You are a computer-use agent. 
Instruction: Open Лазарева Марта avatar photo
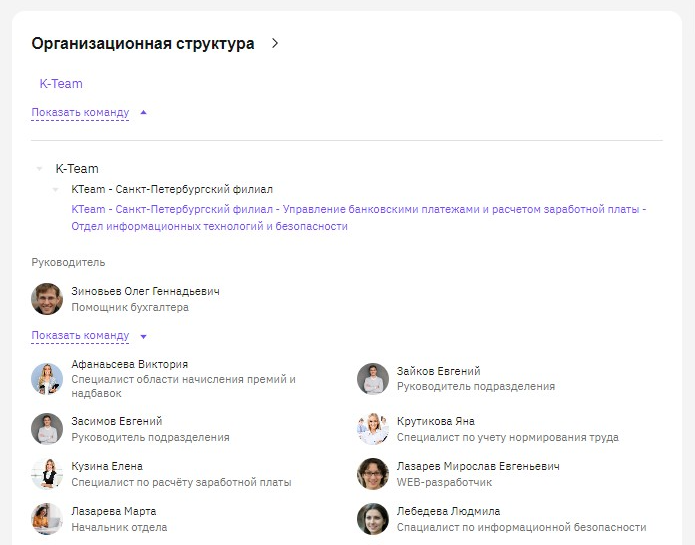pyautogui.click(x=47, y=519)
